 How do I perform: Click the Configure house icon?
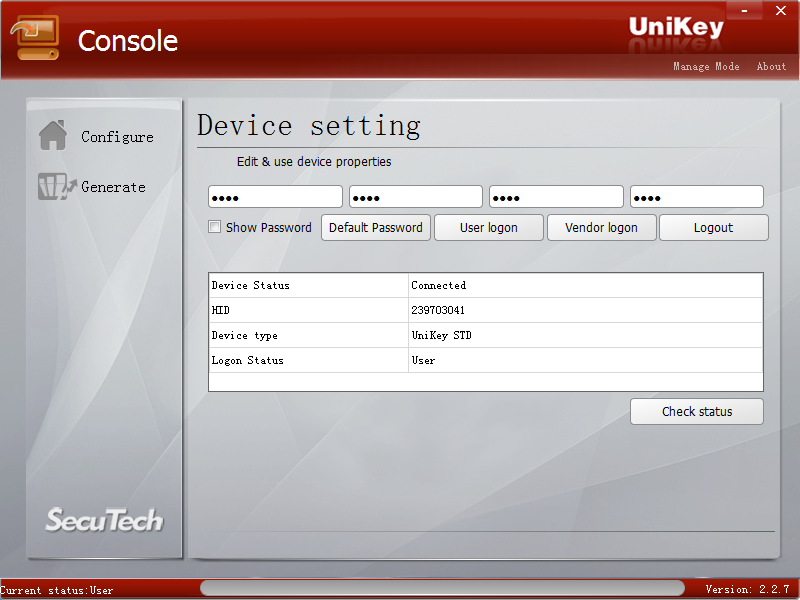53,135
